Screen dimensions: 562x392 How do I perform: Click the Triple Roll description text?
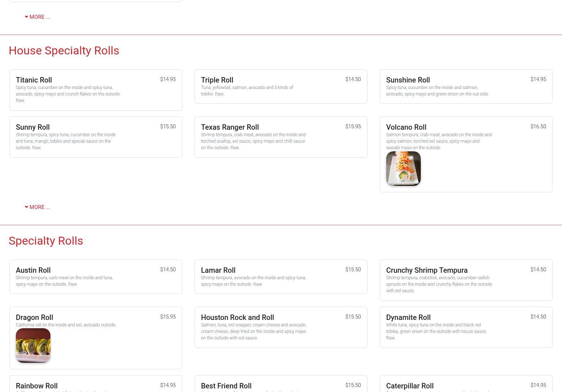coord(247,91)
